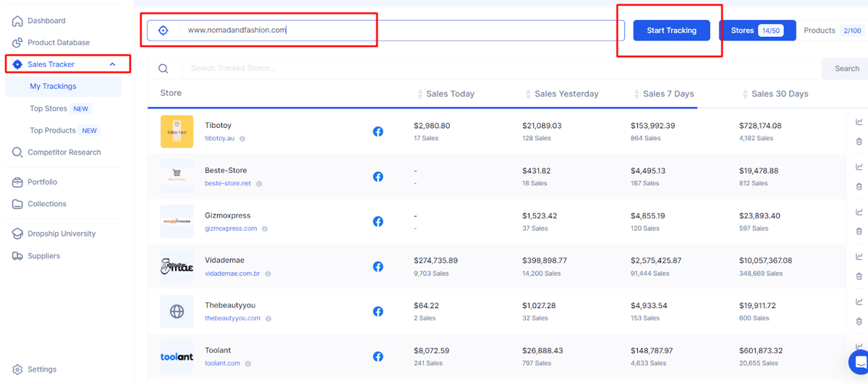The width and height of the screenshot is (868, 384).
Task: Click the Facebook icon for Tibotoy
Action: (x=378, y=132)
